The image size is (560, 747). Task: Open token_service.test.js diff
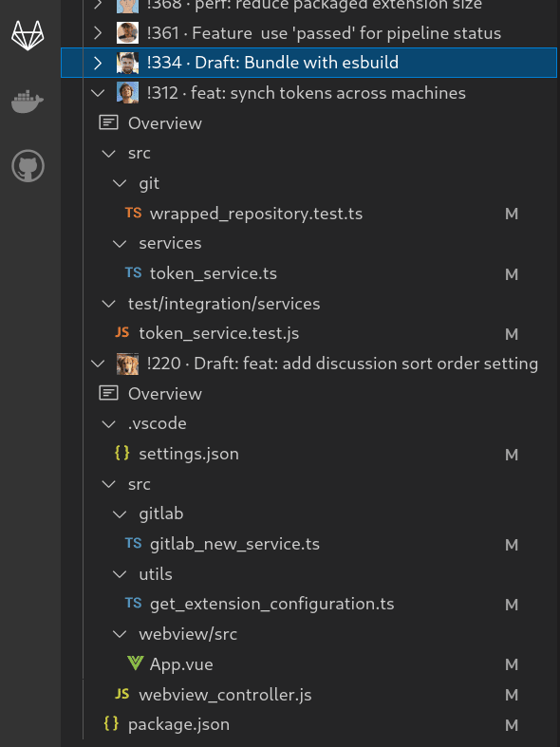coord(219,333)
